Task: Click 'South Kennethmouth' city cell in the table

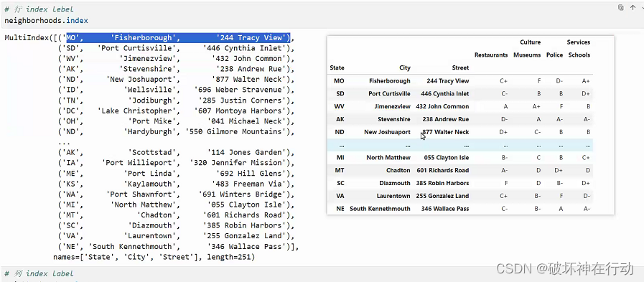Action: 380,209
